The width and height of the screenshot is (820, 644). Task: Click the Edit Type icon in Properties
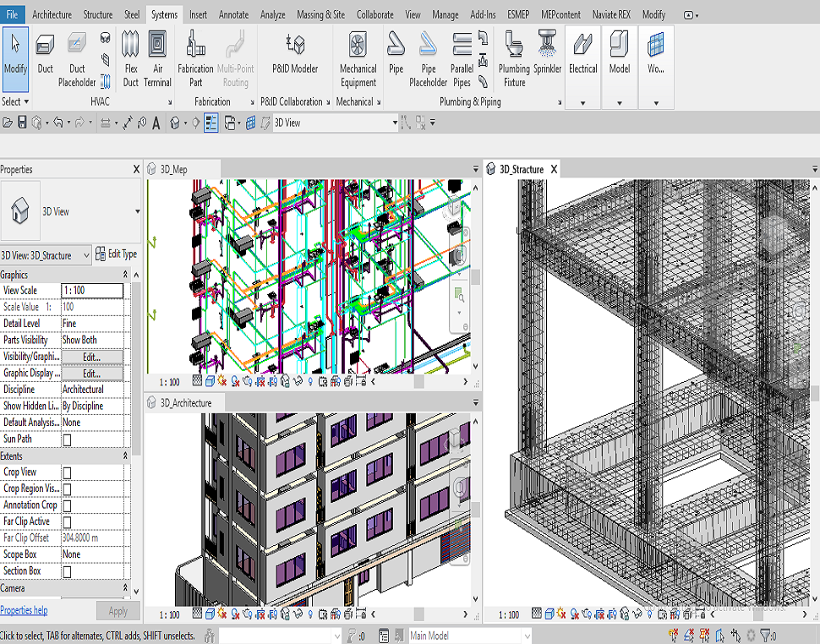pos(101,254)
